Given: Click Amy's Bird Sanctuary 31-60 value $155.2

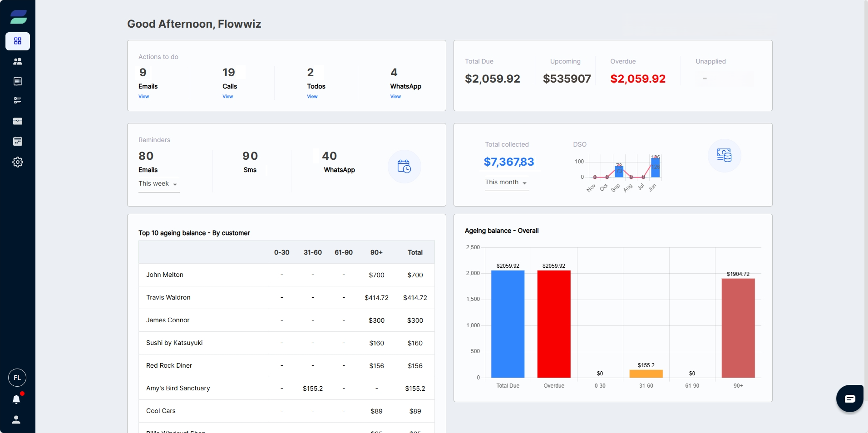Looking at the screenshot, I should pos(313,389).
